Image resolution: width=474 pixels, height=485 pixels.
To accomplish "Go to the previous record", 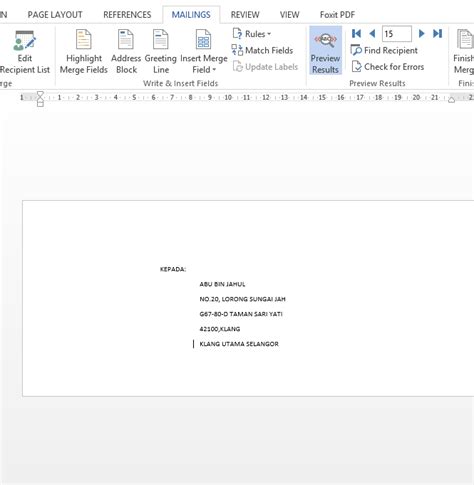I will (x=372, y=34).
